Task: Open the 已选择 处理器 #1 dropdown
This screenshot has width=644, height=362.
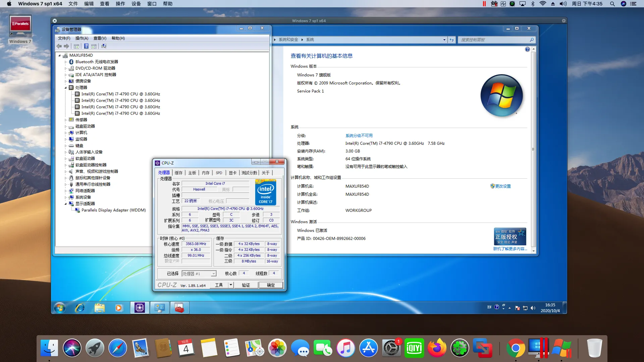Action: (213, 274)
